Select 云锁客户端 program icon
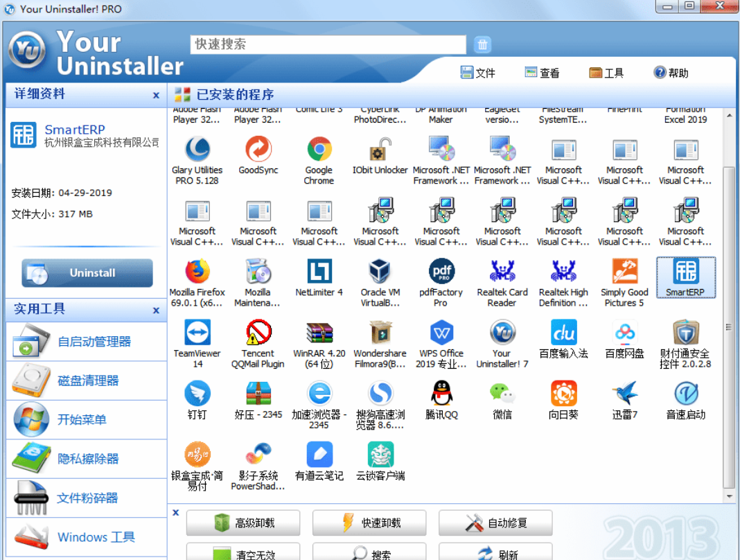 [380, 454]
